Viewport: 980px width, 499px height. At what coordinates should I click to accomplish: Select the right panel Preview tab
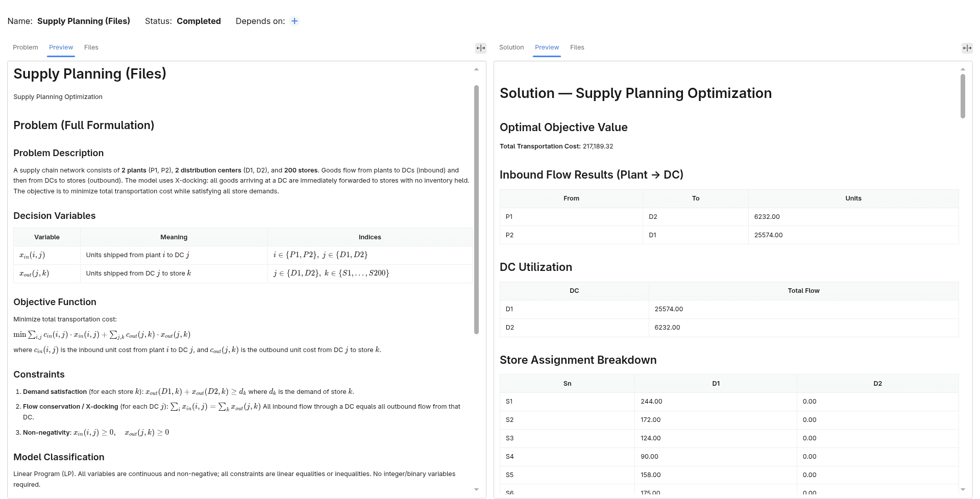click(x=547, y=47)
